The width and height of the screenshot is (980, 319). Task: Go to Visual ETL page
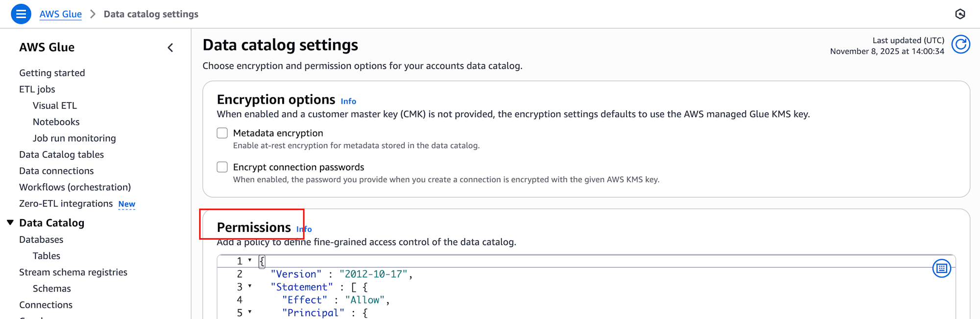tap(55, 106)
